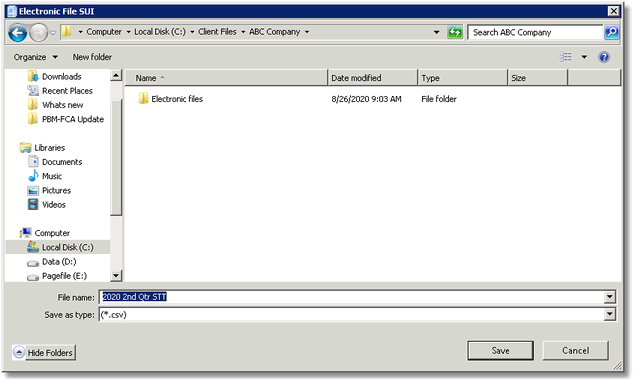
Task: Open the Help question mark icon
Action: 604,57
